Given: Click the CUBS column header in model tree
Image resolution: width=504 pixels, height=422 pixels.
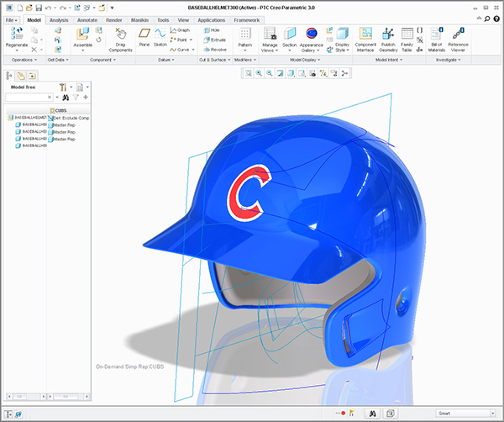Looking at the screenshot, I should (x=58, y=110).
